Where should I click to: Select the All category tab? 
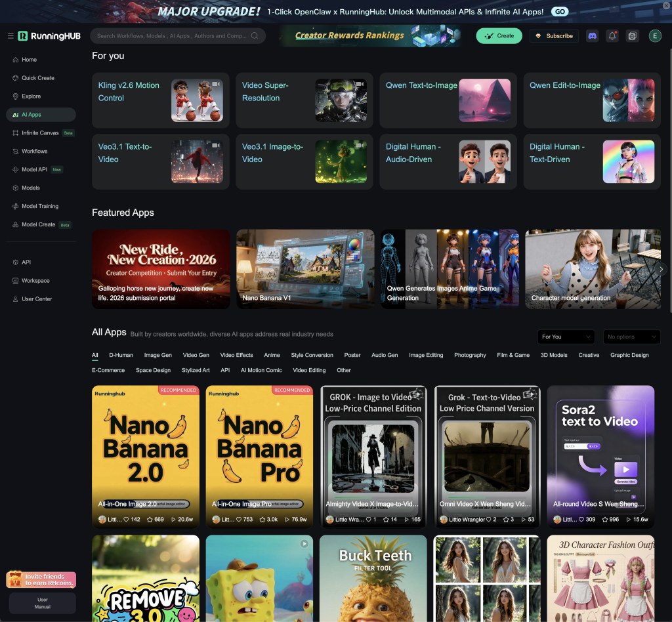point(95,355)
